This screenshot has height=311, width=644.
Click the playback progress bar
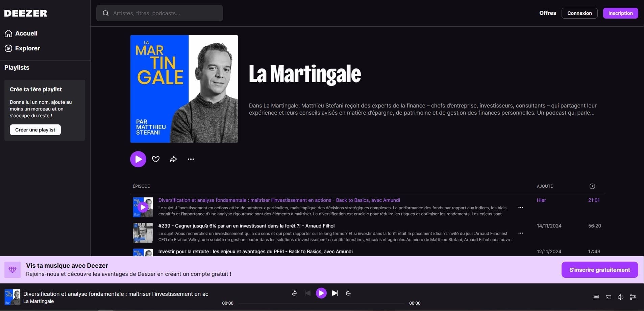(x=321, y=303)
